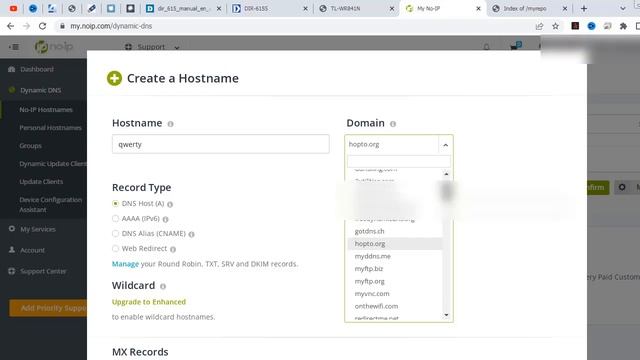Open the notifications bell icon
This screenshot has height=360, width=640.
(x=486, y=47)
